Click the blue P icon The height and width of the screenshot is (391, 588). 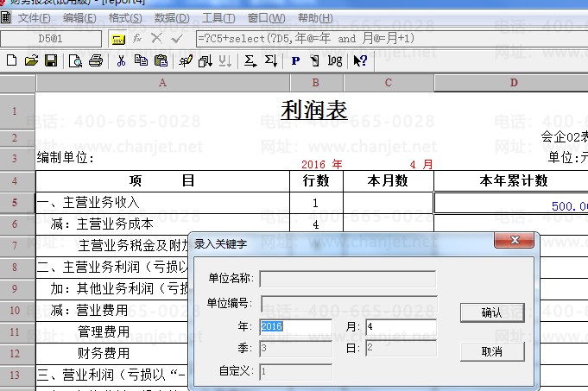pos(295,60)
